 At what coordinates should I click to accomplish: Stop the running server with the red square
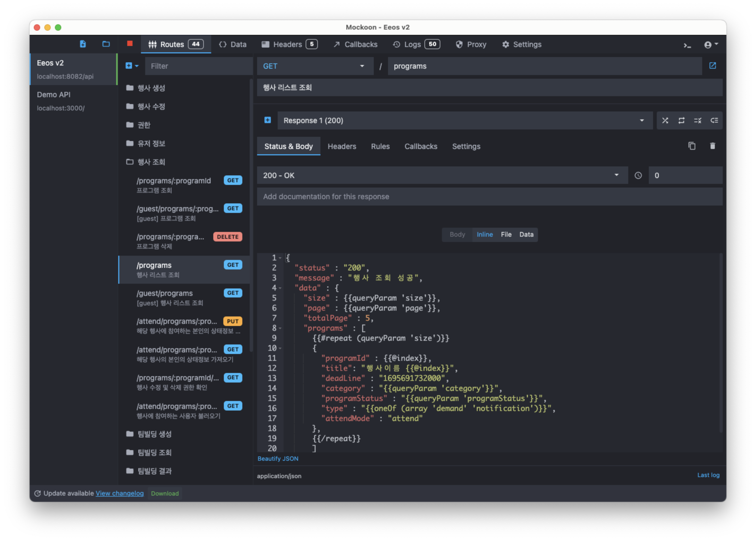[x=130, y=44]
